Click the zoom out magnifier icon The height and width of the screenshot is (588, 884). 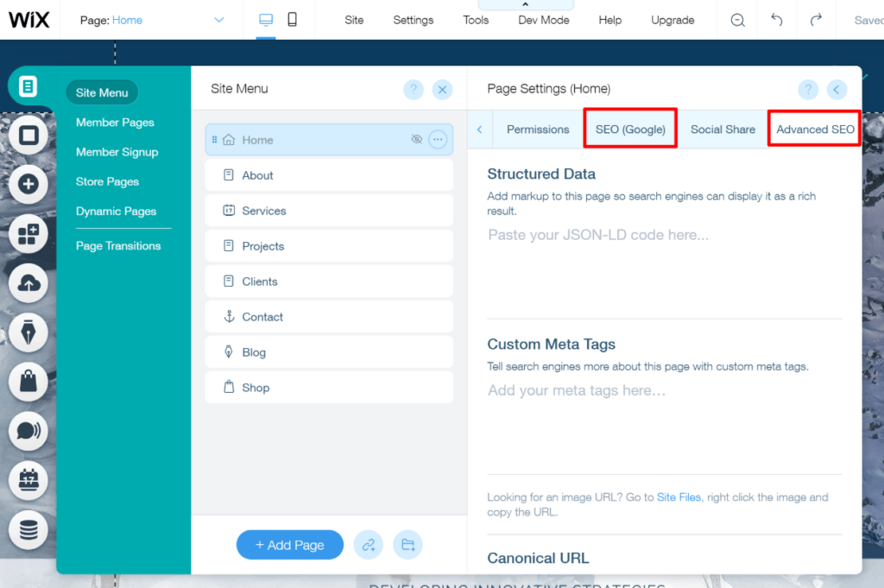(737, 21)
